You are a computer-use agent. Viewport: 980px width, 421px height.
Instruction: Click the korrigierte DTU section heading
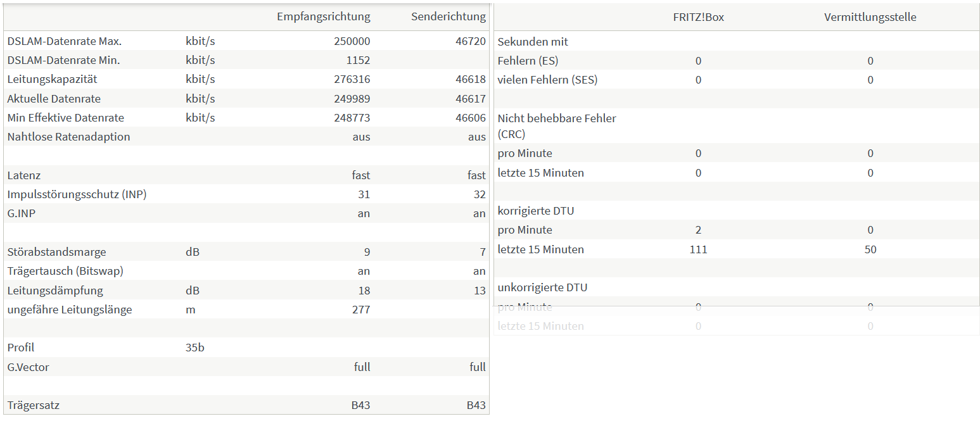[x=536, y=211]
